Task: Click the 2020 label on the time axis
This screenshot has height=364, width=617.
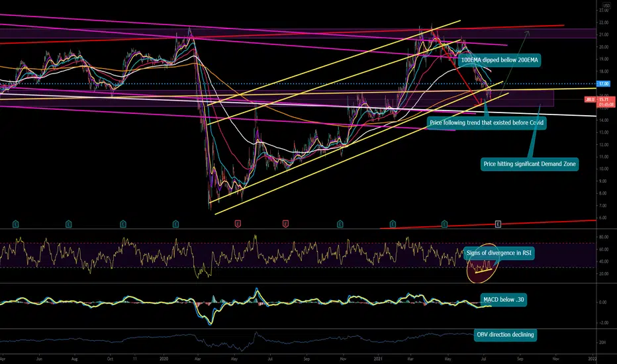Action: [x=164, y=359]
